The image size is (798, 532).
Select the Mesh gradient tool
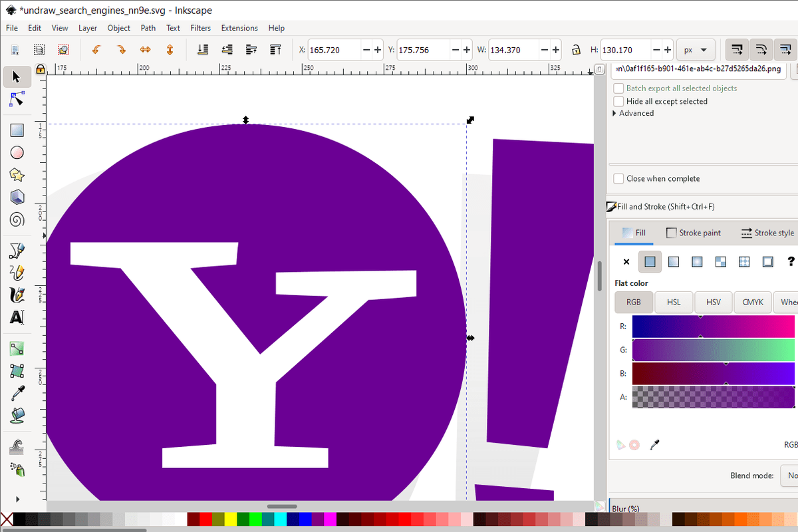click(x=17, y=370)
